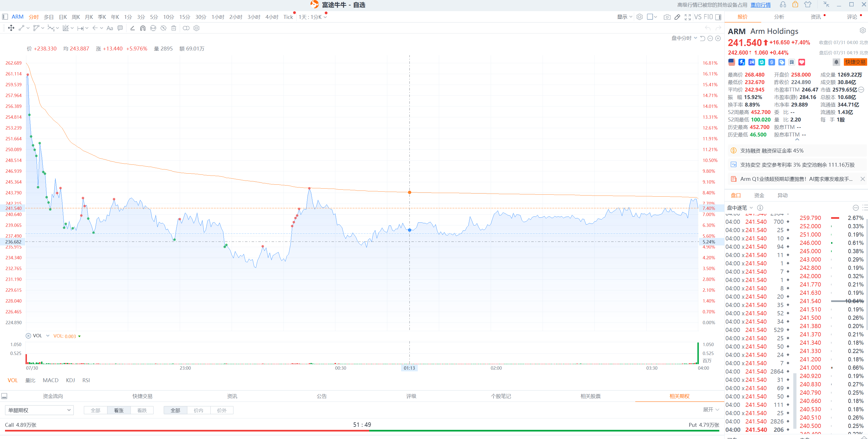
Task: Select the Tick chart tab
Action: click(288, 17)
